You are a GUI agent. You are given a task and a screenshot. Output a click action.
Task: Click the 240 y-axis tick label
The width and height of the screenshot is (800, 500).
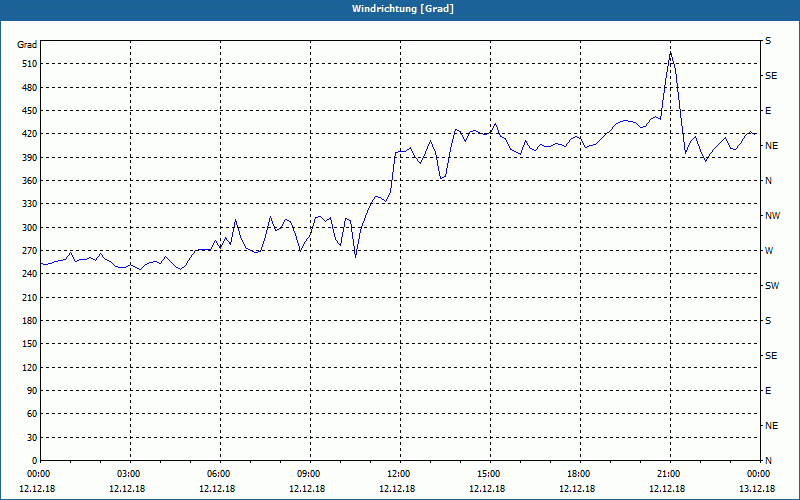[30, 274]
